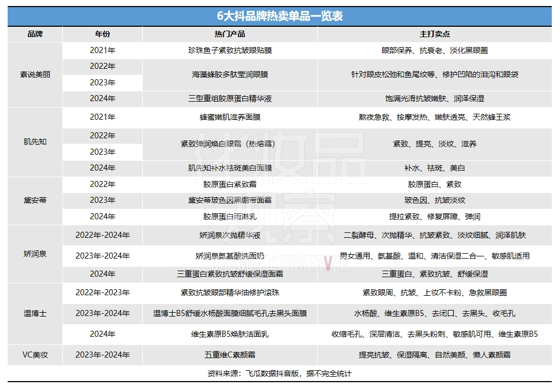Click the 资料来源 footnote text
Screen dimensions: 560x392
pyautogui.click(x=279, y=373)
